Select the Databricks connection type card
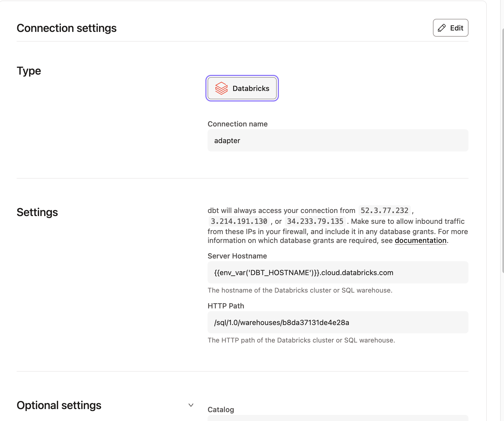The image size is (504, 421). [x=242, y=88]
